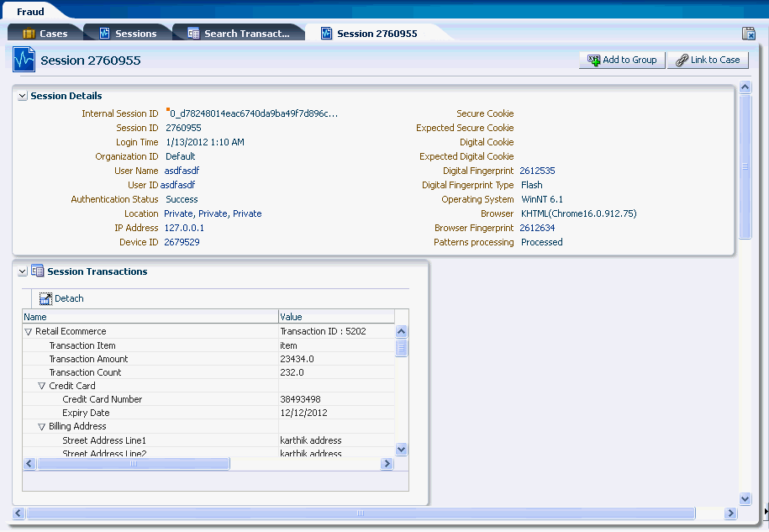Click transactions table right scroll arrow
769x532 pixels.
[387, 463]
